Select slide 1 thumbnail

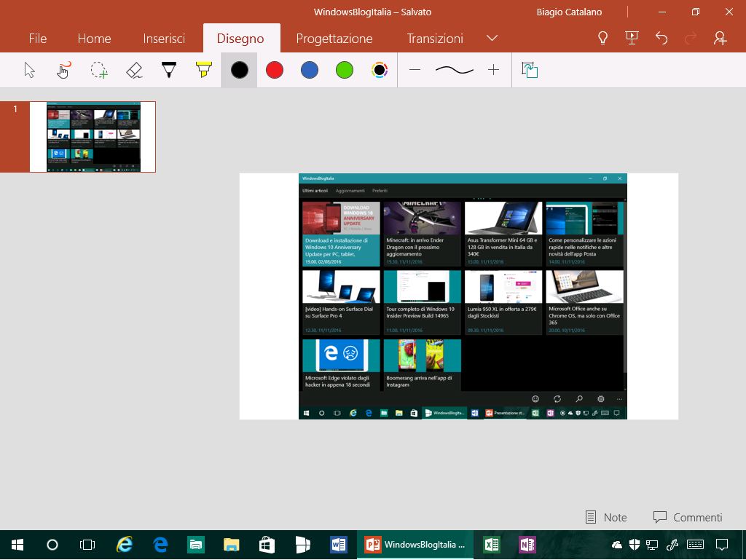[93, 137]
